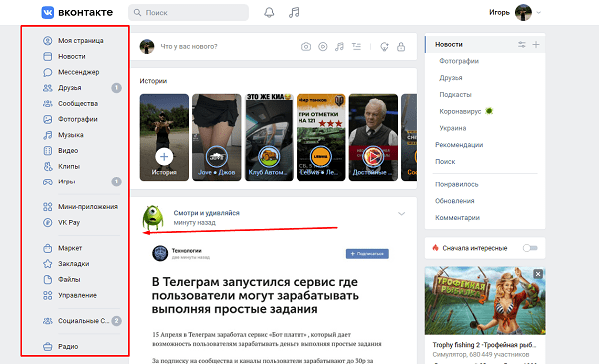The height and width of the screenshot is (364, 599).
Task: Select the Друзья news filter
Action: (451, 78)
